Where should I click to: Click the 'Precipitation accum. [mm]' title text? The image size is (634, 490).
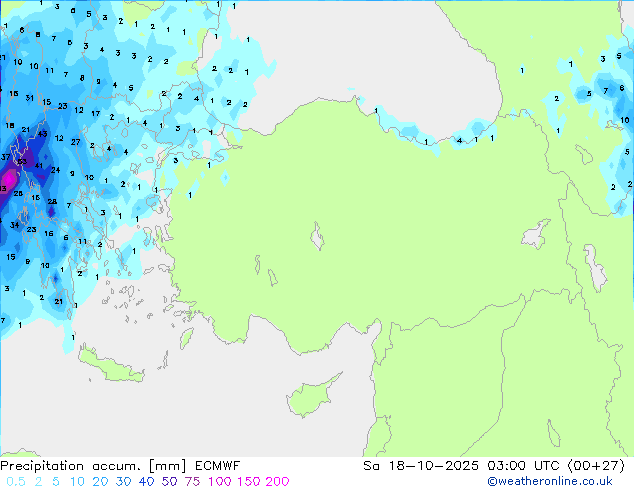click(93, 466)
